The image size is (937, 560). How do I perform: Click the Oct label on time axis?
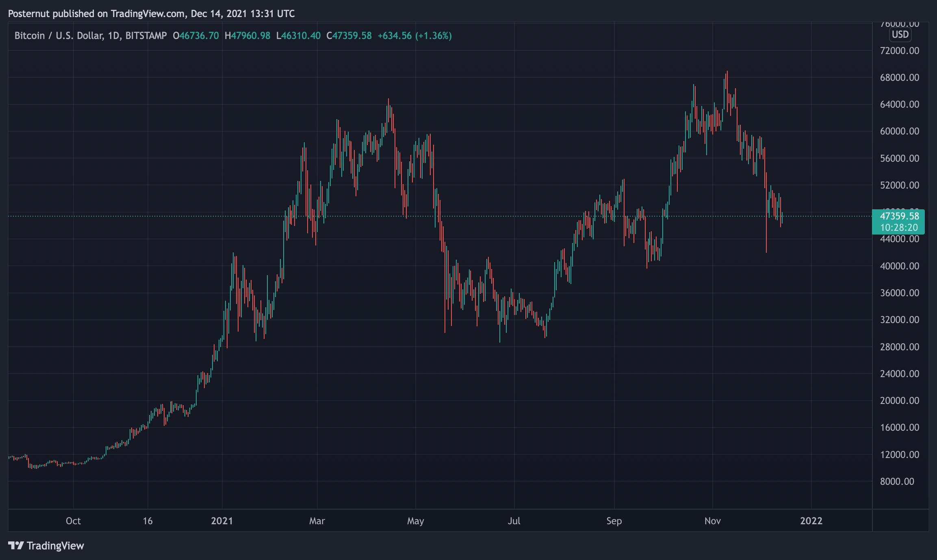click(73, 521)
